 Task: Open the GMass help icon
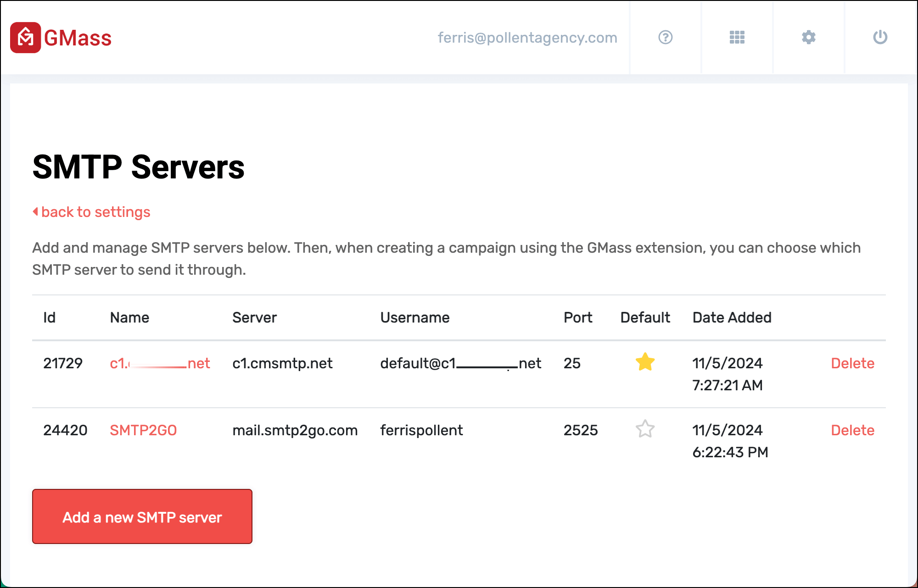pos(665,38)
